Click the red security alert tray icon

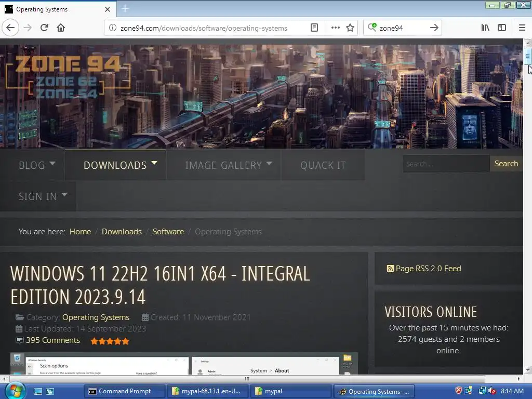click(x=458, y=391)
